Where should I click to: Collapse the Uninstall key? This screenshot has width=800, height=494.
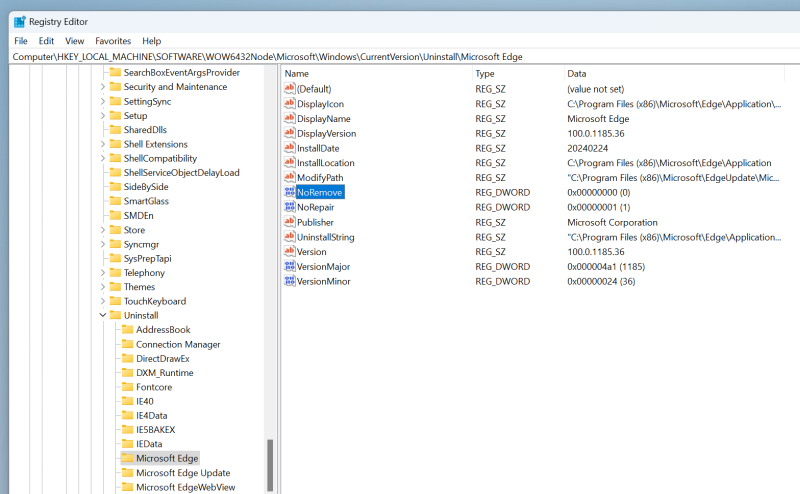(103, 315)
